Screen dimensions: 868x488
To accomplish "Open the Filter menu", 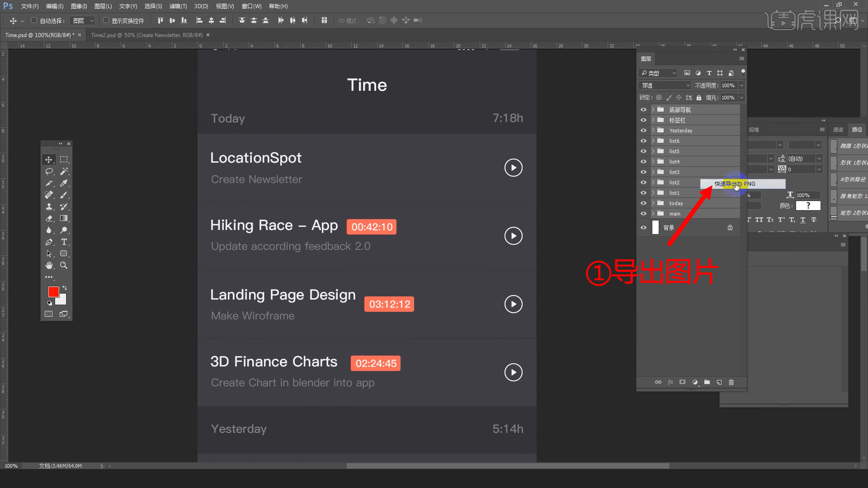I will [x=178, y=6].
